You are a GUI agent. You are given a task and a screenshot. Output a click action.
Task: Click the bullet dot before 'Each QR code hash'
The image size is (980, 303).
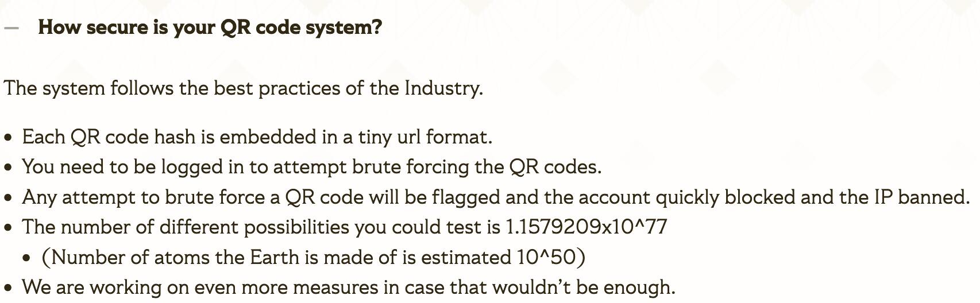click(8, 138)
